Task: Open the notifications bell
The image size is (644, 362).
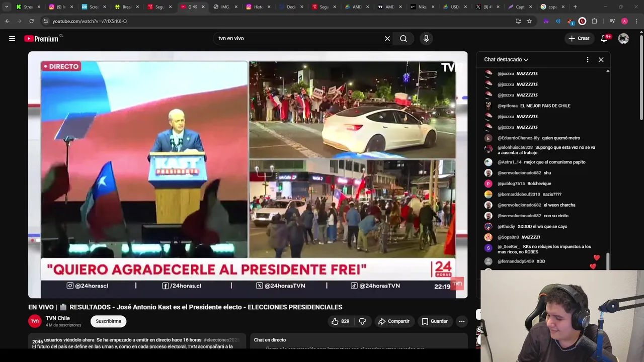Action: tap(604, 38)
